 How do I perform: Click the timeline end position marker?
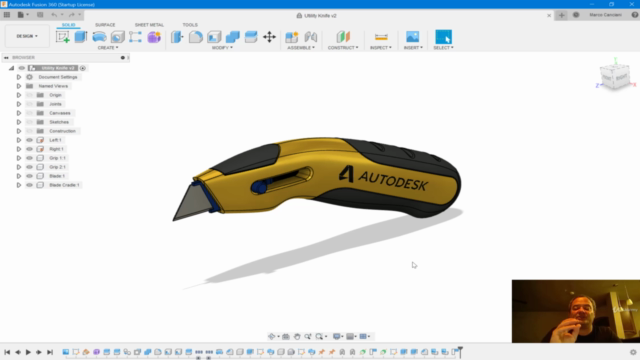460,351
